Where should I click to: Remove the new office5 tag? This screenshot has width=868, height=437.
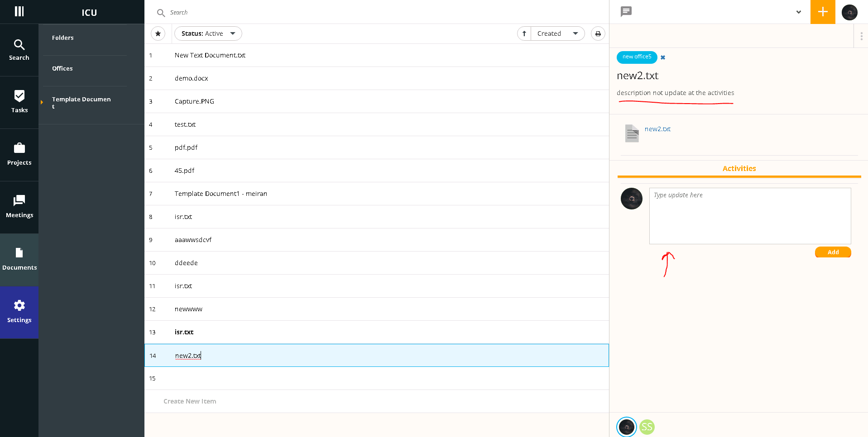pos(662,57)
